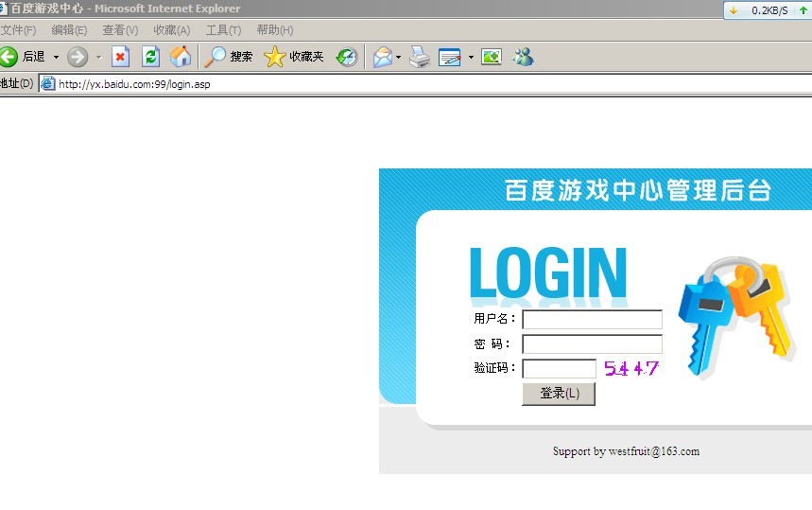This screenshot has width=812, height=510.
Task: Click the 0.2KB/S network speed indicator
Action: [x=768, y=10]
